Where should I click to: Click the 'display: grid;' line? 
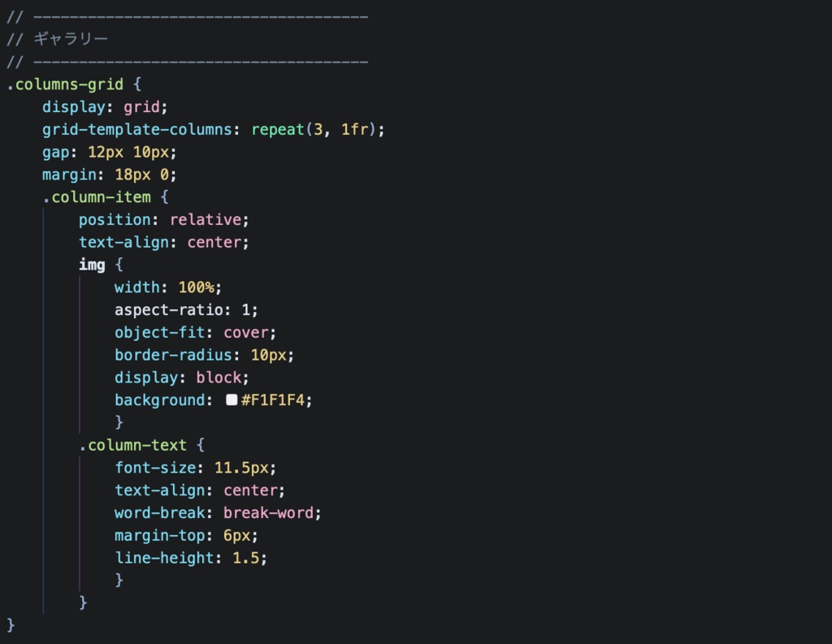tap(105, 106)
